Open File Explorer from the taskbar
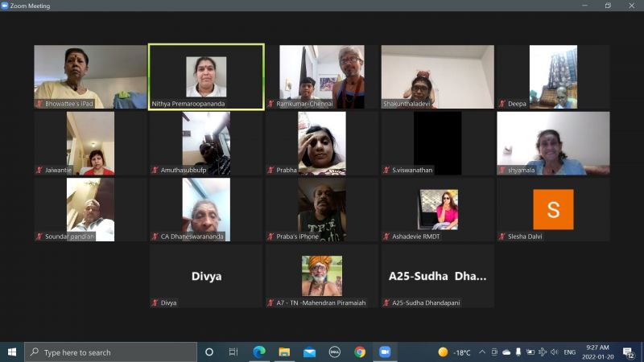This screenshot has height=362, width=644. [284, 352]
